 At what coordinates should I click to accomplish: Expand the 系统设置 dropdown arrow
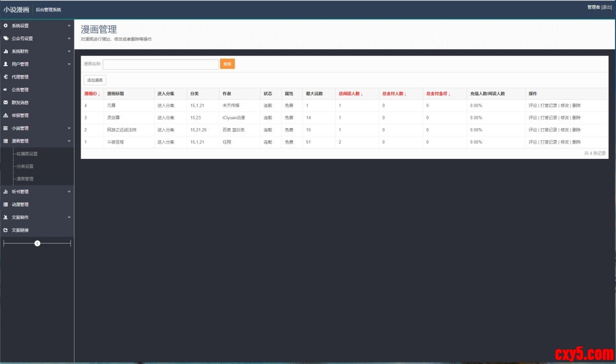tap(69, 26)
